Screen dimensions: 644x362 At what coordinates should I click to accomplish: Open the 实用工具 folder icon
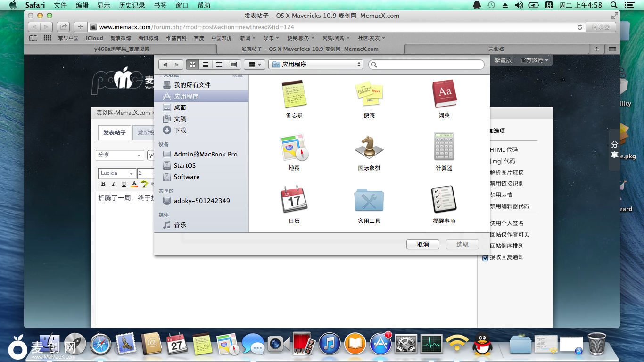[x=369, y=200]
